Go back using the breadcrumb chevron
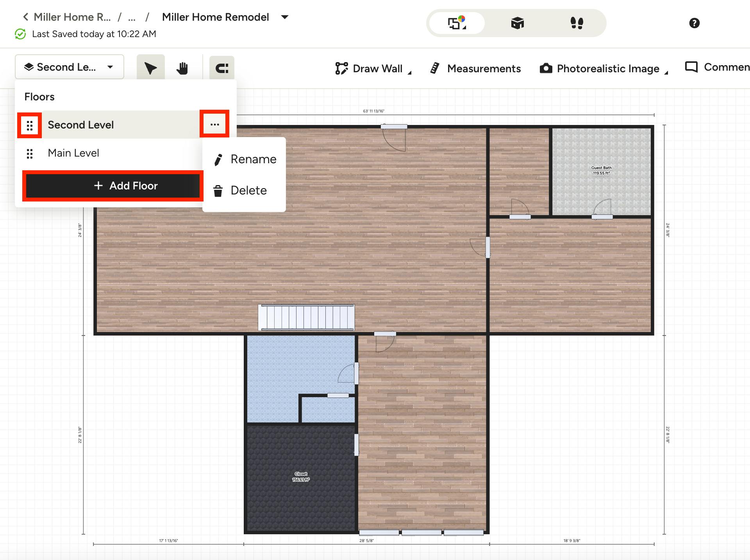750x560 pixels. click(26, 17)
